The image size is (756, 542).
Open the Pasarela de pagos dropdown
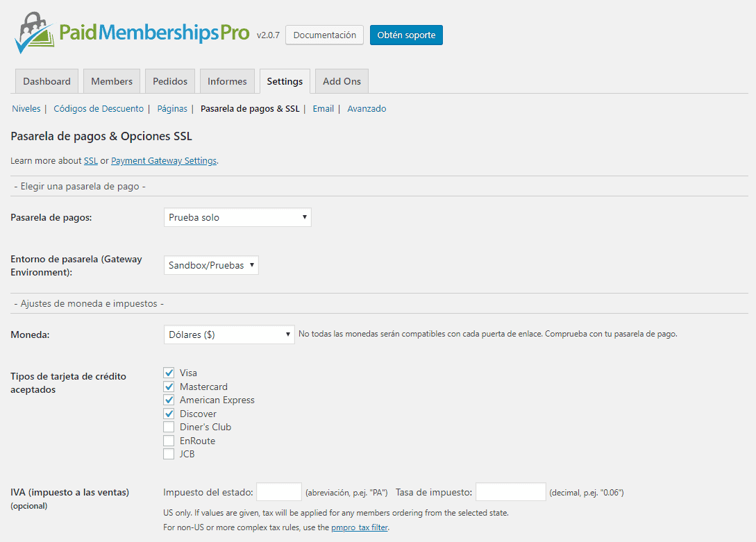coord(237,217)
